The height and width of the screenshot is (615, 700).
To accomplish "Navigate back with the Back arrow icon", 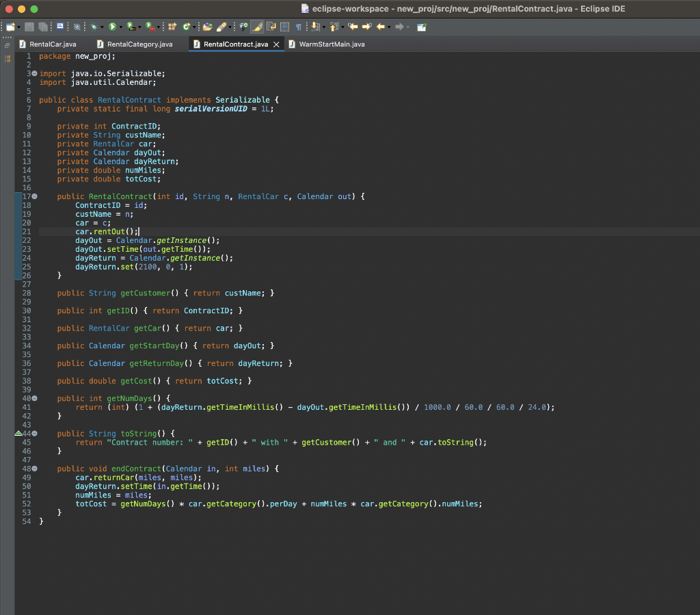I will (382, 26).
